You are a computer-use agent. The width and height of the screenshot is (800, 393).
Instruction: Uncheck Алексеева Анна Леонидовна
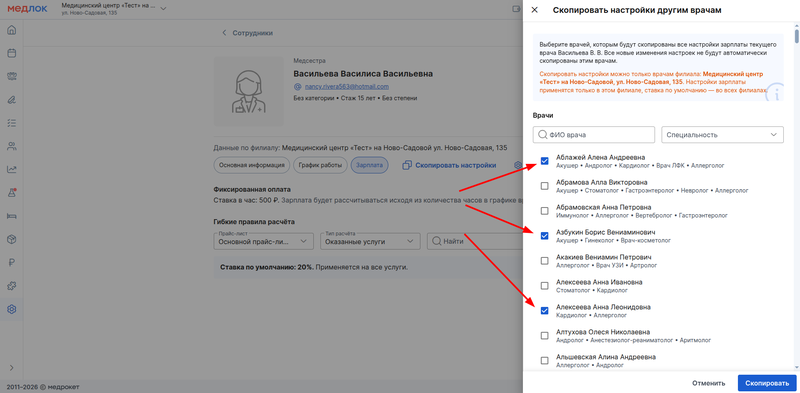coord(544,310)
